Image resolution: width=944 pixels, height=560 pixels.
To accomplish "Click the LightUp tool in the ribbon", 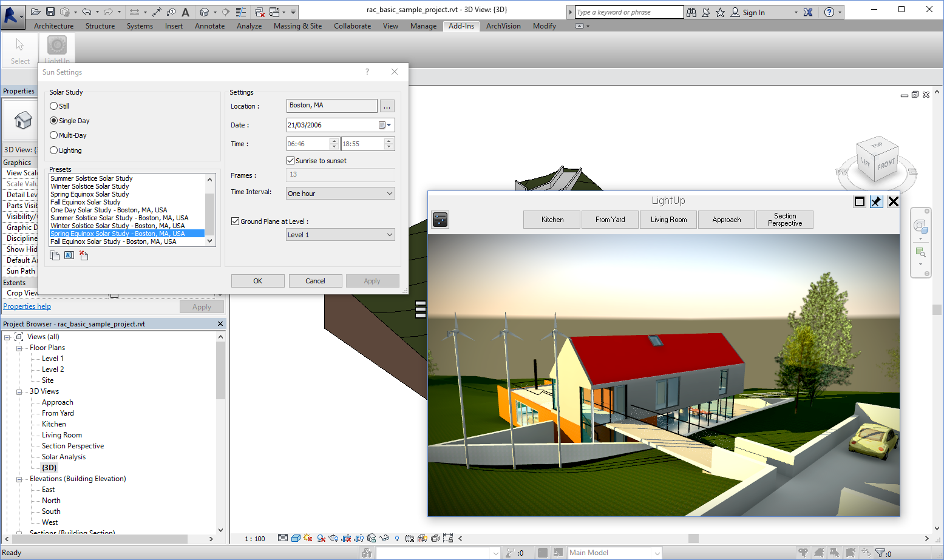I will pyautogui.click(x=56, y=46).
